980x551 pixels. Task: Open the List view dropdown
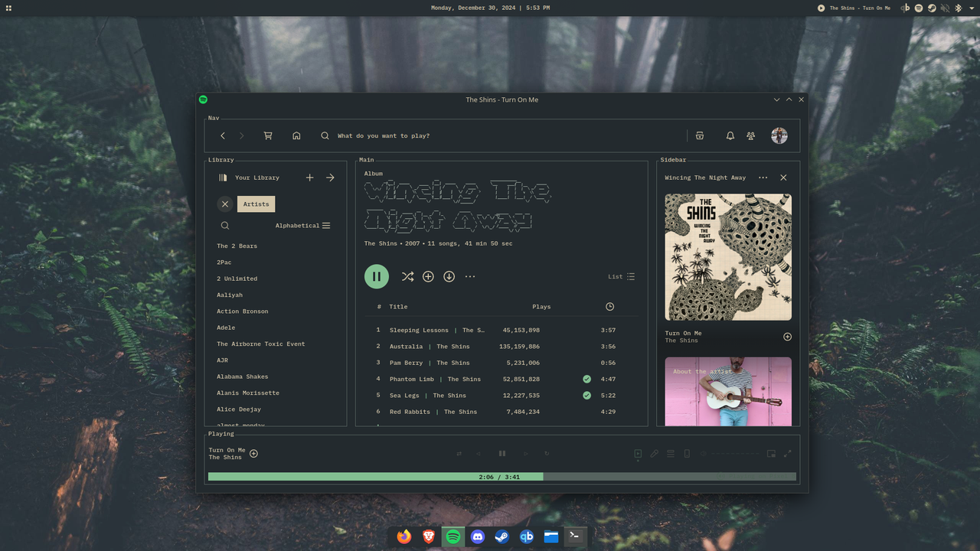(621, 276)
